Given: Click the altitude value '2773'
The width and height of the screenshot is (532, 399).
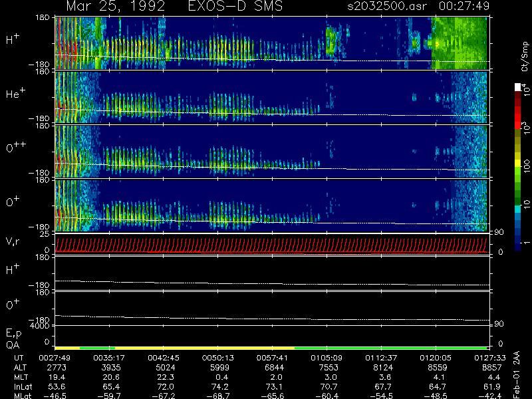Looking at the screenshot, I should point(57,368).
